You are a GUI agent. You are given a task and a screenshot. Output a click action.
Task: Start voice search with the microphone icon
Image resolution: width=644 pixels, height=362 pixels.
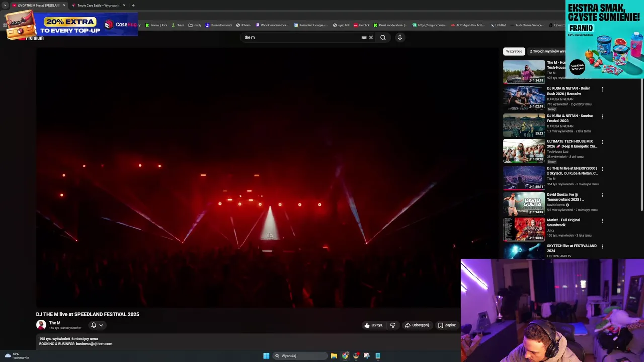(x=400, y=37)
